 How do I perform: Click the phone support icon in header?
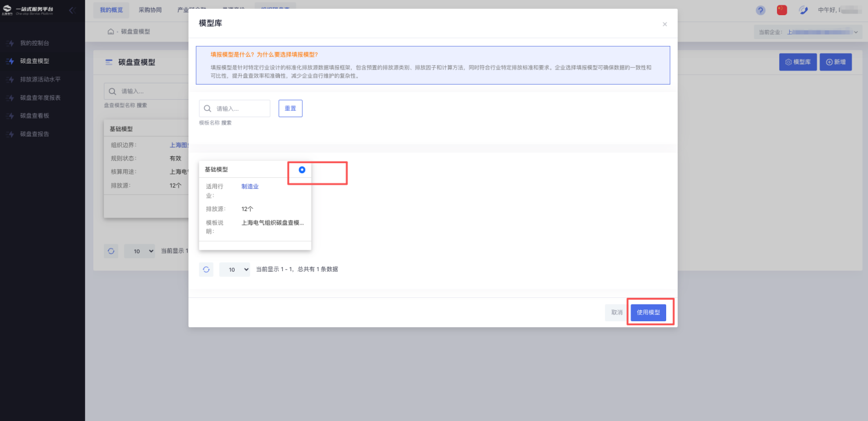tap(803, 10)
